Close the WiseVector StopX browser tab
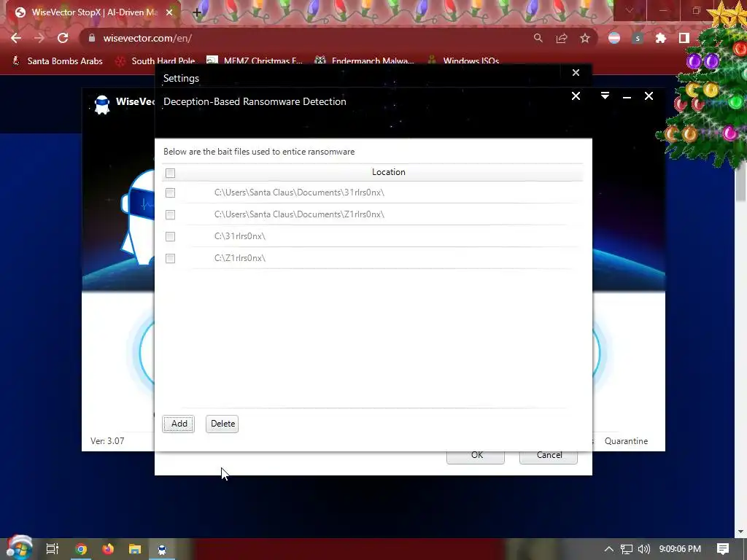The width and height of the screenshot is (747, 560). [169, 12]
